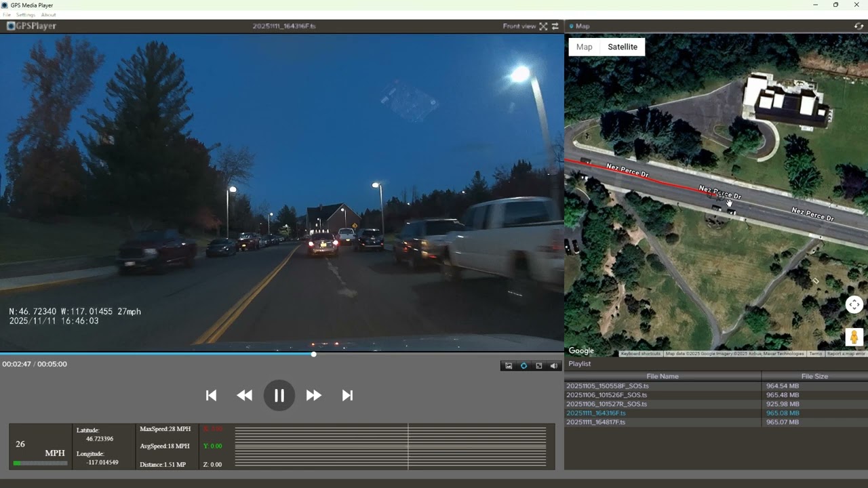Screen dimensions: 868x488
Task: Fast forward the video playback
Action: 313,395
